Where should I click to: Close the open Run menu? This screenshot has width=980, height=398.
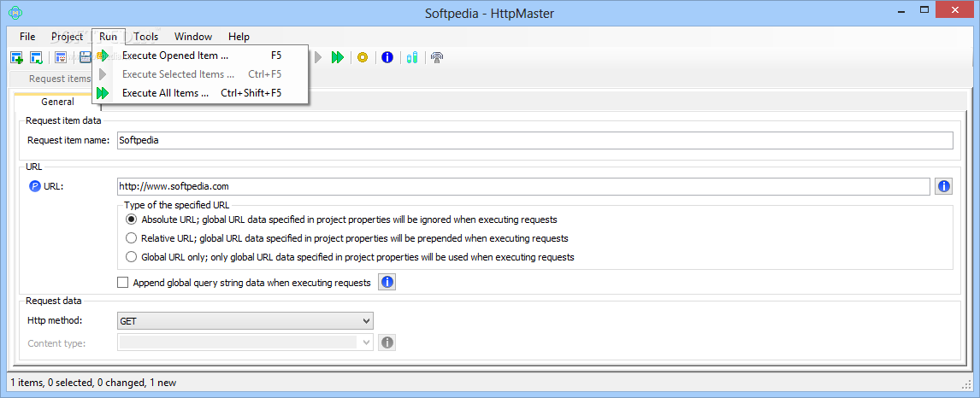coord(108,36)
